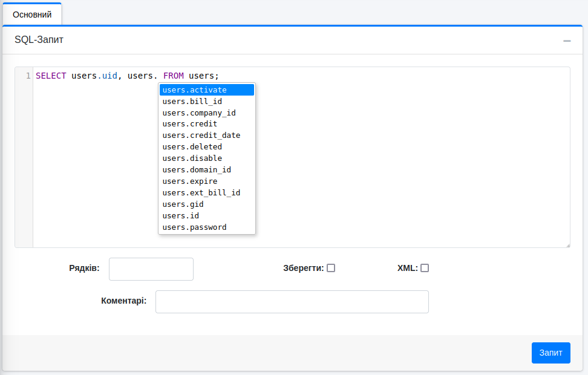The image size is (588, 375).
Task: Collapse the SQL-Запит panel with minus icon
Action: coord(567,41)
